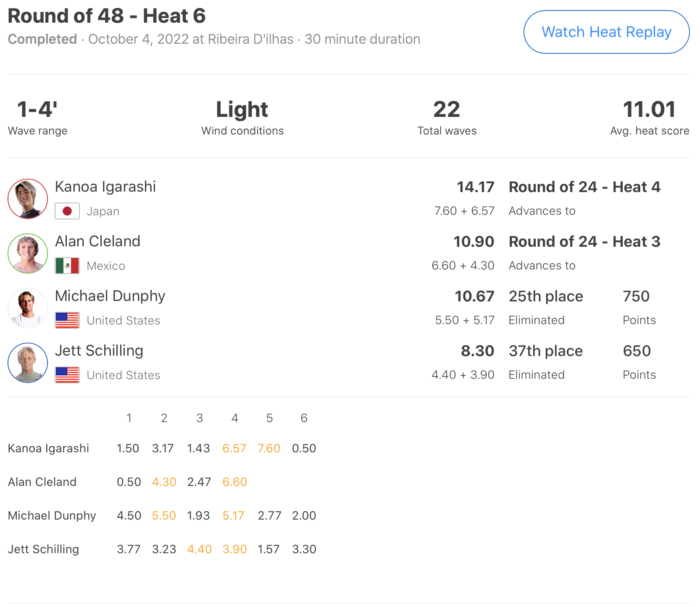Click Jett Schilling's 4.40 wave score
Image resolution: width=700 pixels, height=607 pixels.
pyautogui.click(x=200, y=549)
